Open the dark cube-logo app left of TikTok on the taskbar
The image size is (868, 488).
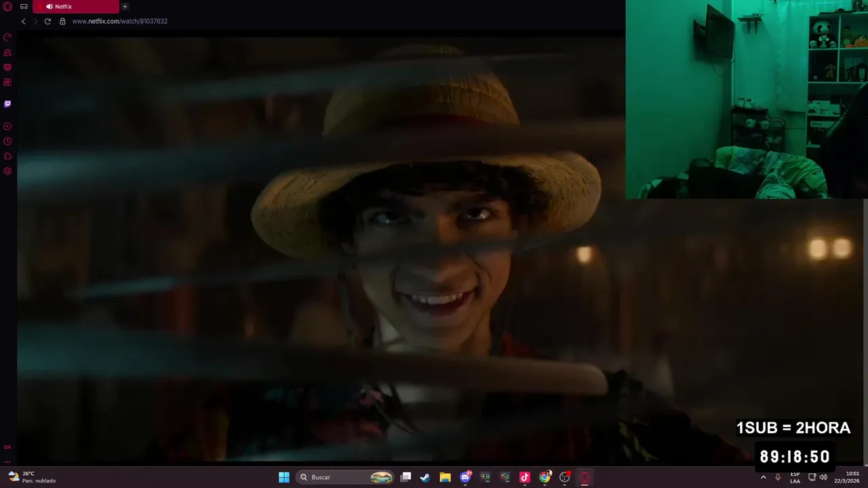[505, 477]
